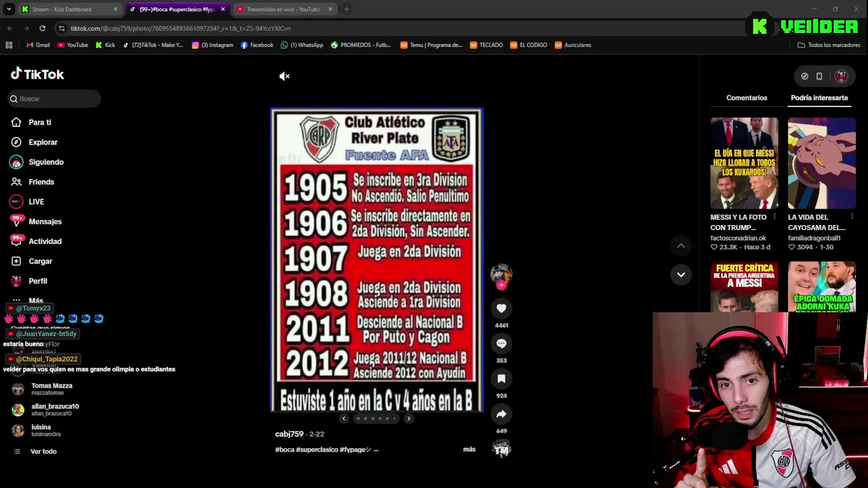This screenshot has height=488, width=868.
Task: Open the tab search dropdown arrow
Action: pyautogui.click(x=9, y=9)
